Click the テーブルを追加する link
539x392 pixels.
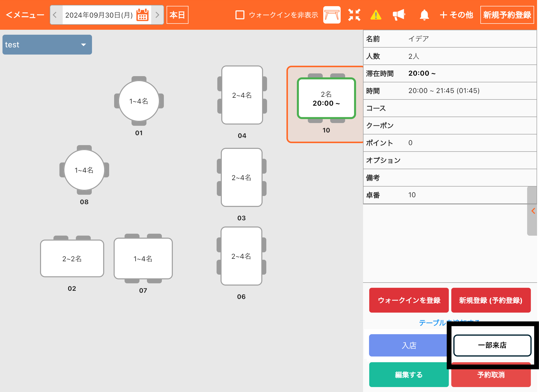(449, 323)
